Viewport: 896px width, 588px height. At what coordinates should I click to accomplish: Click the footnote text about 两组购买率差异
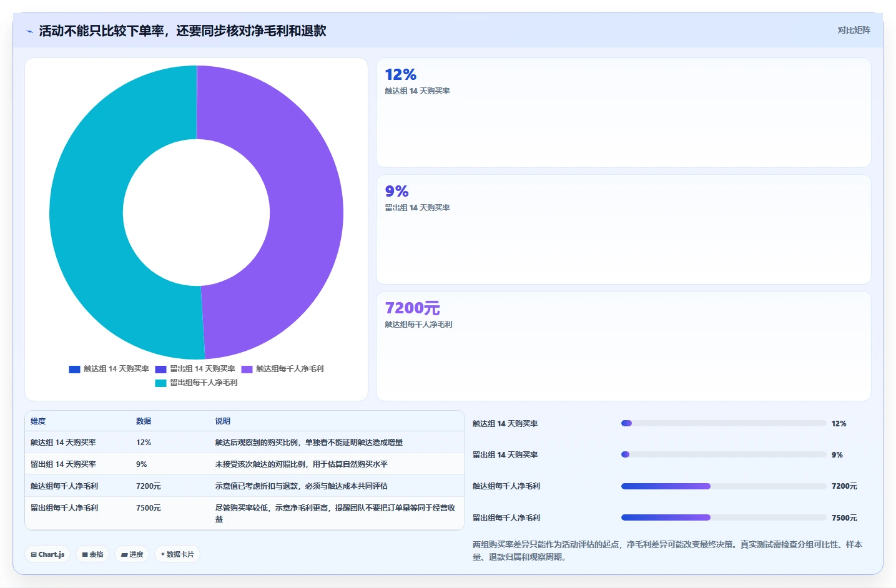667,551
